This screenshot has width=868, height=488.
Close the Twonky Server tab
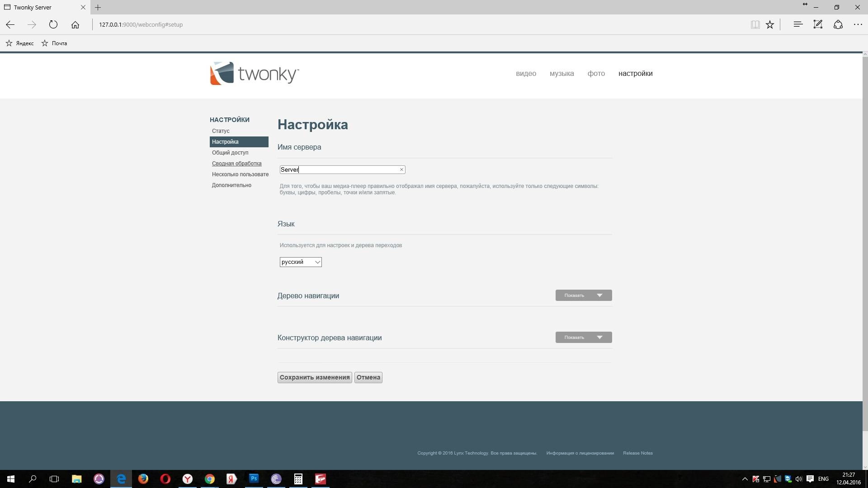pyautogui.click(x=83, y=7)
